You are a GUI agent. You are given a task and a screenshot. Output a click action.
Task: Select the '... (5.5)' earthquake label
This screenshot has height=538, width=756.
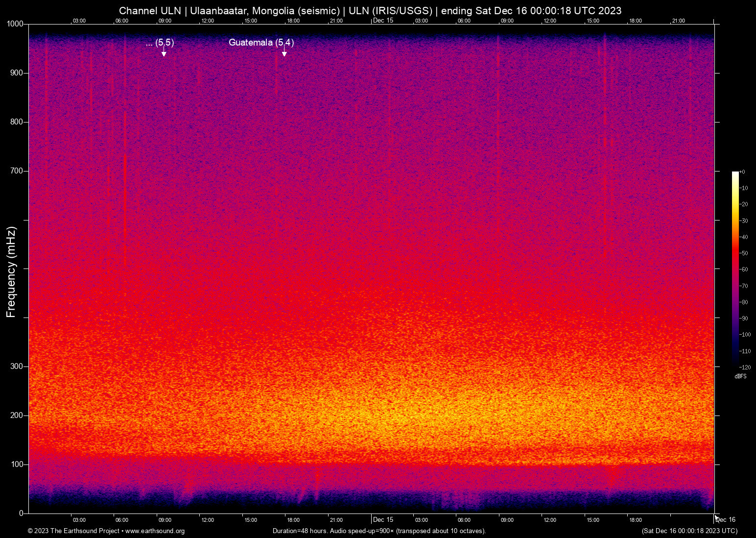(160, 43)
